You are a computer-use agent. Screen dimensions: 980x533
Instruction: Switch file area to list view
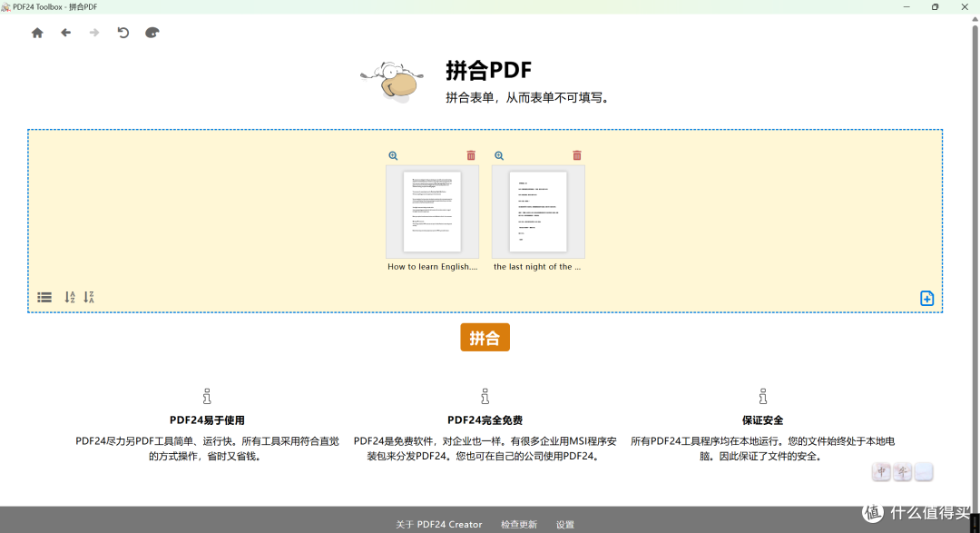coord(44,297)
